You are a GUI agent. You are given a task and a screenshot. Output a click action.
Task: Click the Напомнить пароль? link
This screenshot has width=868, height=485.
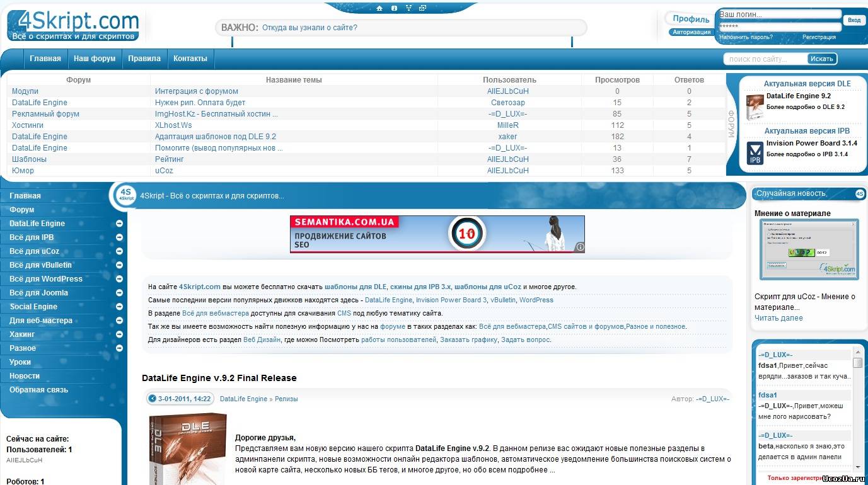(x=746, y=37)
